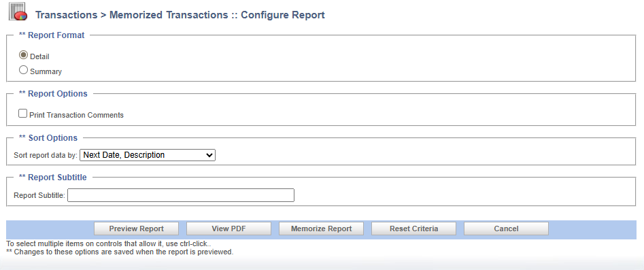Click the Preview Report button
Screen dimensions: 644x270
click(x=137, y=229)
